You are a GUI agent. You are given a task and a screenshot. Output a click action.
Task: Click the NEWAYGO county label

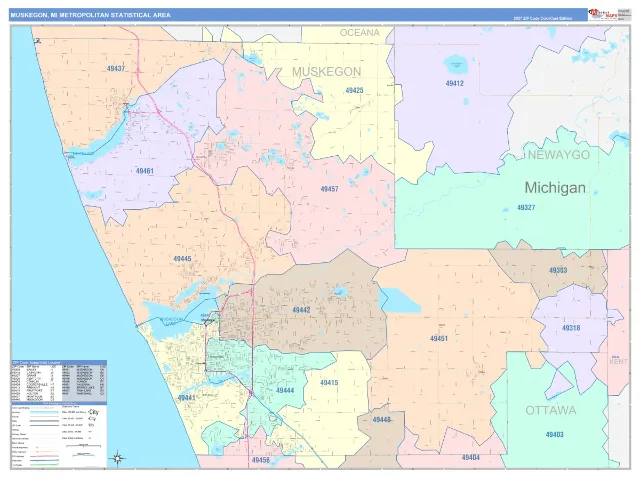pos(558,155)
